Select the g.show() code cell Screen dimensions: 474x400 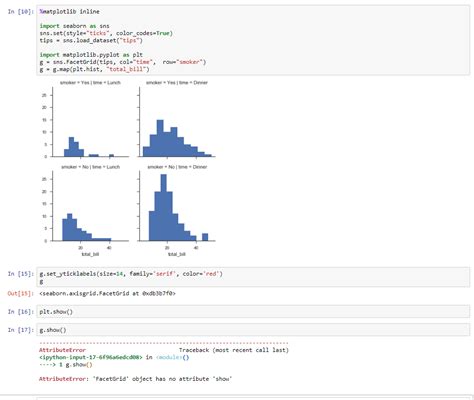point(253,330)
